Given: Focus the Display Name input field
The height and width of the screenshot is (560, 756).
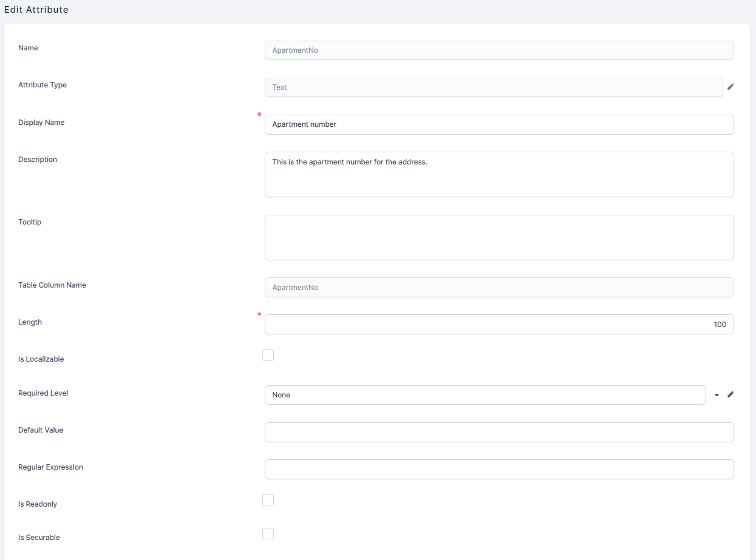Looking at the screenshot, I should 499,124.
